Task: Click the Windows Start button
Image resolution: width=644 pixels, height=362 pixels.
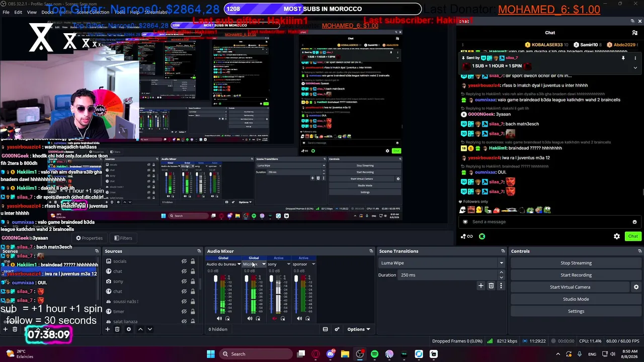Action: (x=211, y=354)
